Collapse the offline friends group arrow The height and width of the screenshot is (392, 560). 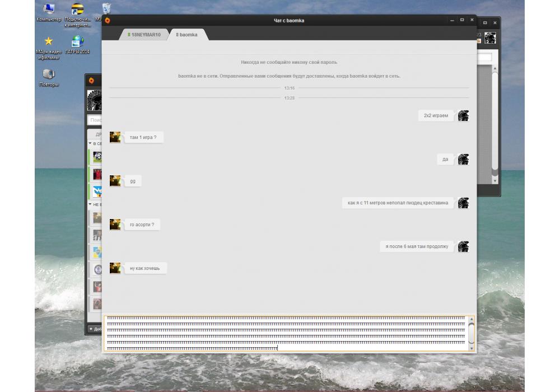(90, 205)
